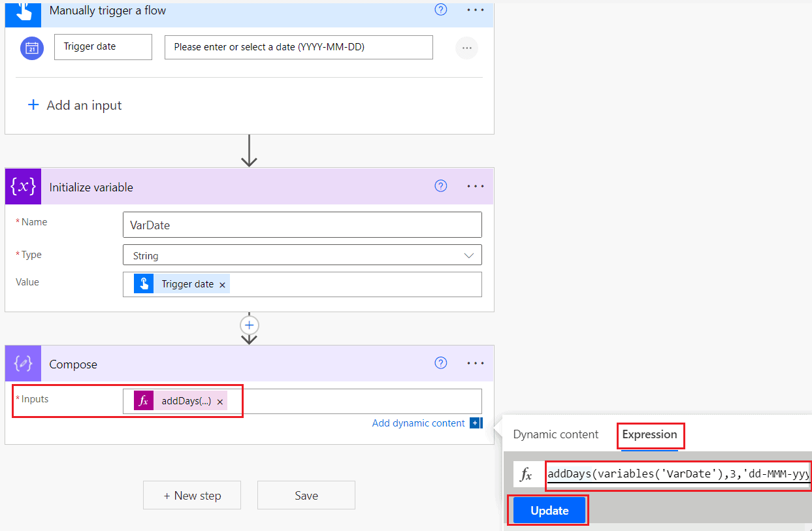
Task: Click the Compose {/} icon
Action: (x=22, y=363)
